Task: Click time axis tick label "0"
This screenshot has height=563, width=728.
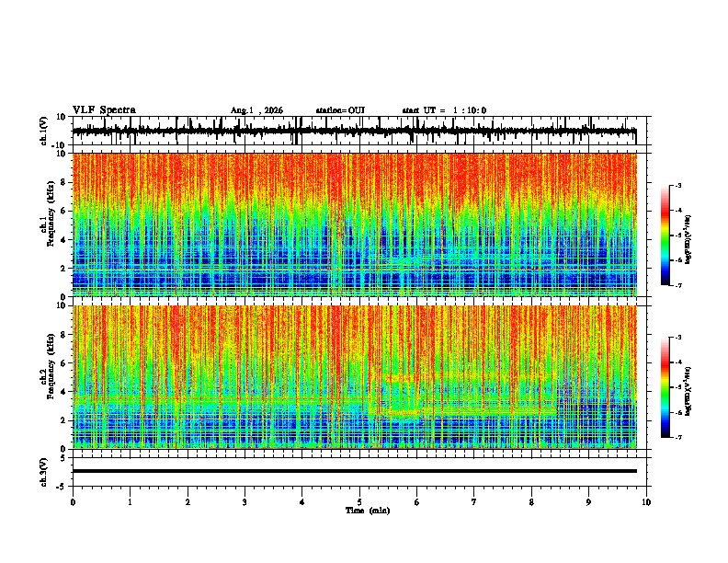Action: [x=73, y=502]
